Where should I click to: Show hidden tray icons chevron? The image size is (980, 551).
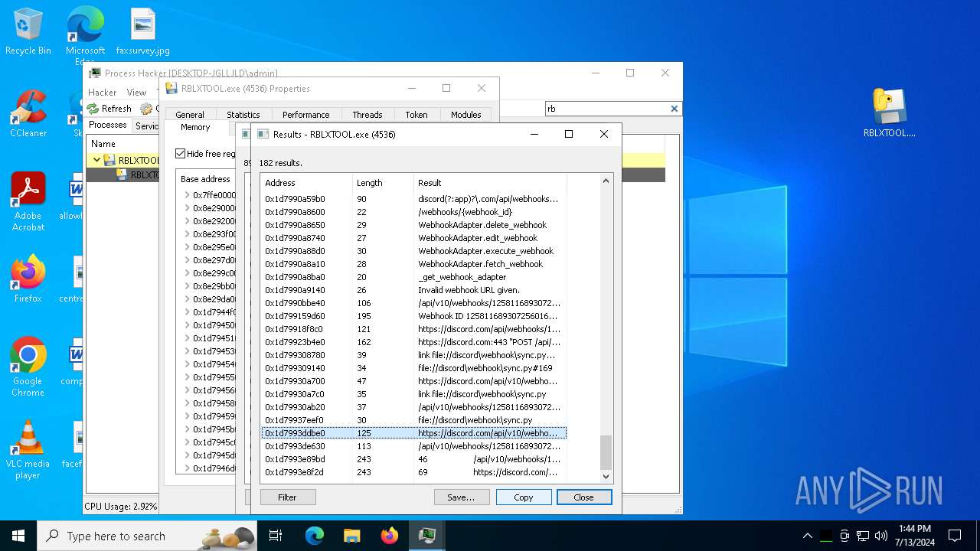(x=807, y=536)
